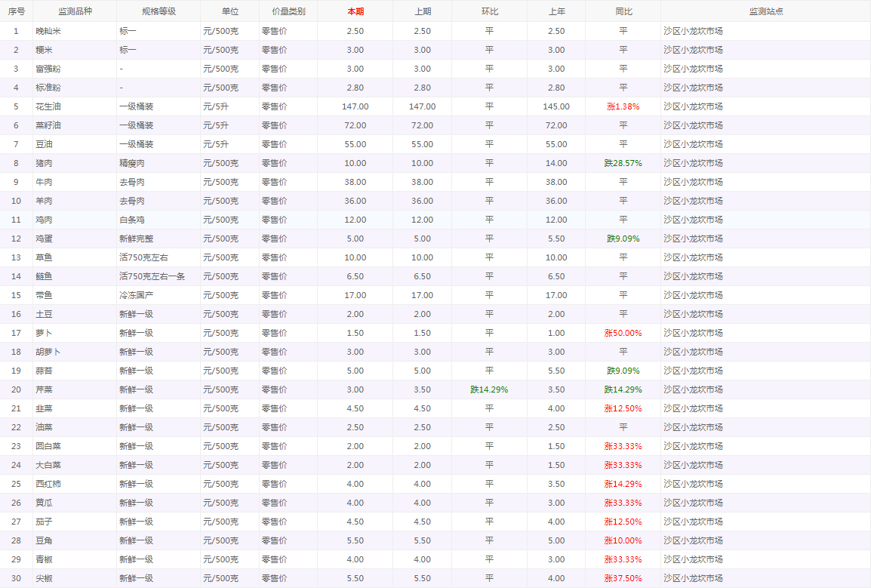Select the 西红柿 product name cell

pyautogui.click(x=49, y=484)
